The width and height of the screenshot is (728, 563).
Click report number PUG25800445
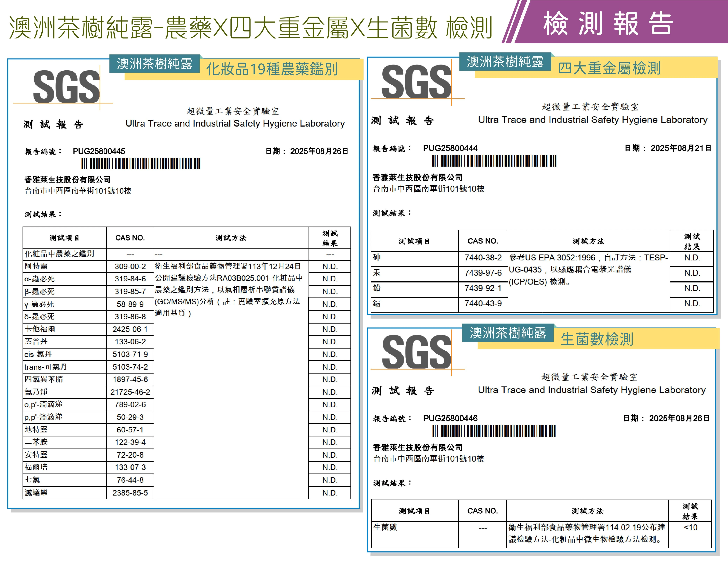pyautogui.click(x=99, y=151)
